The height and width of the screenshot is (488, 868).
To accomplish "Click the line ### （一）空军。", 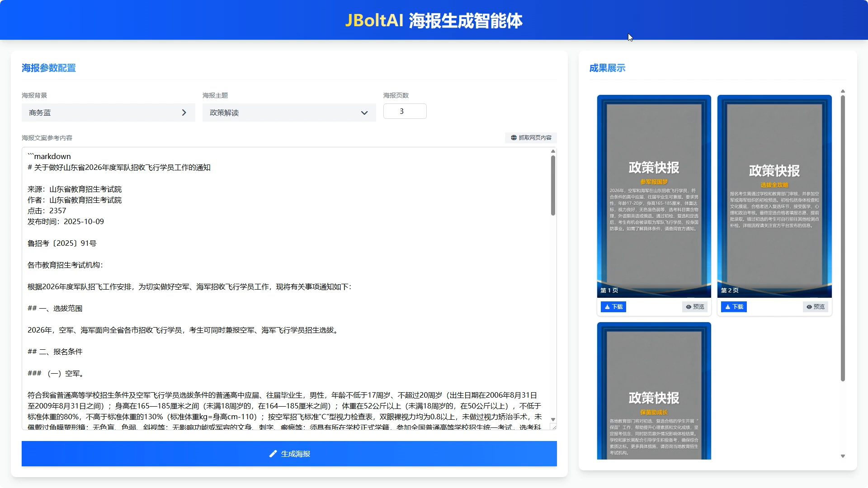I will [56, 374].
